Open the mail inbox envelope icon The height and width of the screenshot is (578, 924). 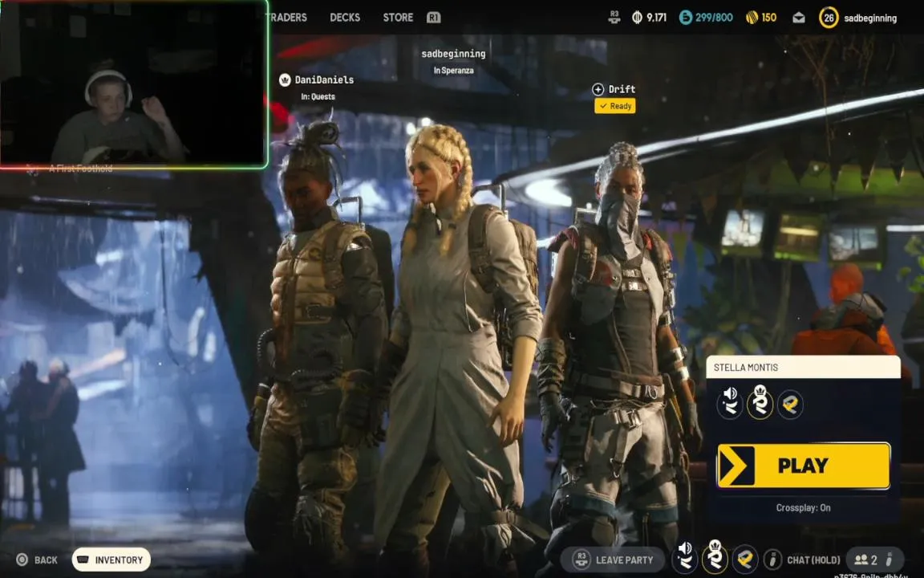[799, 18]
